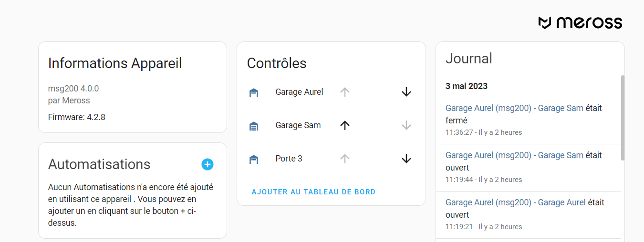Close Porte 3 using the down arrow
Image resolution: width=644 pixels, height=242 pixels.
click(x=406, y=159)
